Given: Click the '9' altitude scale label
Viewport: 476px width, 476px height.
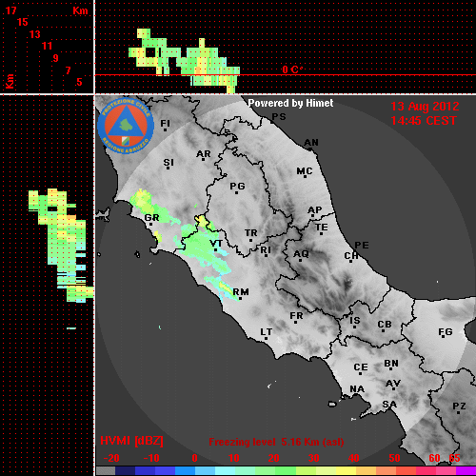Looking at the screenshot, I should [x=56, y=58].
